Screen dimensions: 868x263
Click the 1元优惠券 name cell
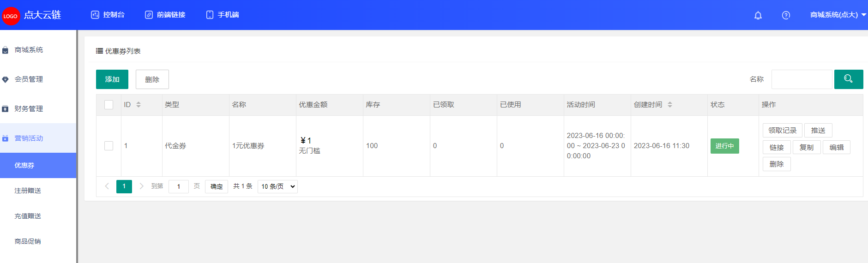tap(263, 146)
